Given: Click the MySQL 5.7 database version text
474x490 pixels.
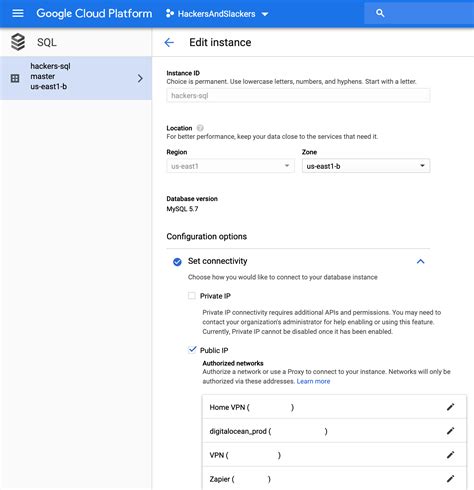Looking at the screenshot, I should [x=182, y=209].
